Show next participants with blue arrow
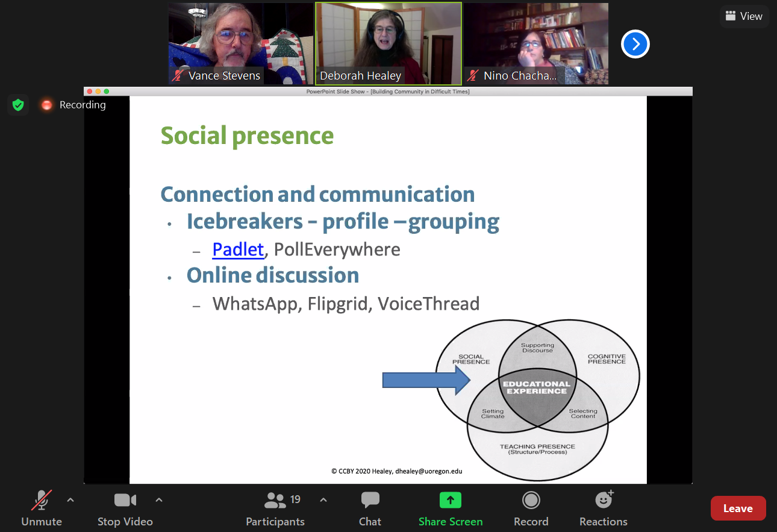Screen dimensions: 777x532 pyautogui.click(x=635, y=44)
